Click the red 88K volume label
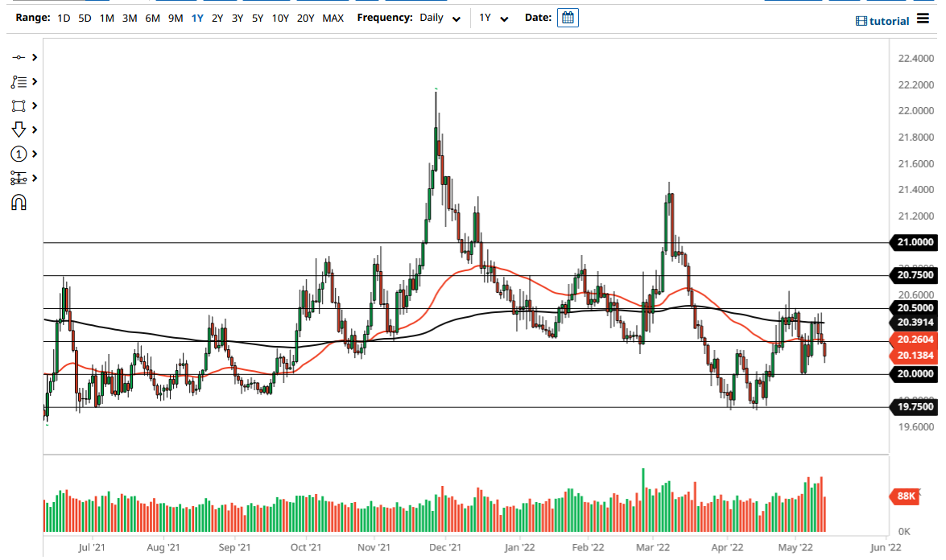The image size is (946, 560). pos(905,496)
